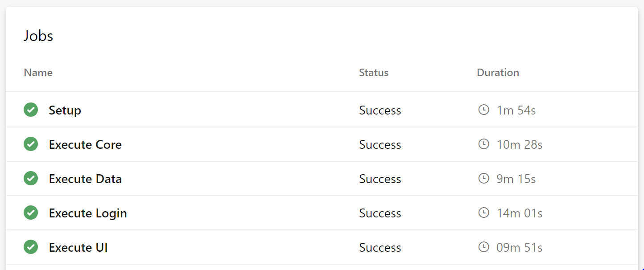Click the green checkmark icon for Execute Data
The image size is (644, 270).
click(31, 178)
